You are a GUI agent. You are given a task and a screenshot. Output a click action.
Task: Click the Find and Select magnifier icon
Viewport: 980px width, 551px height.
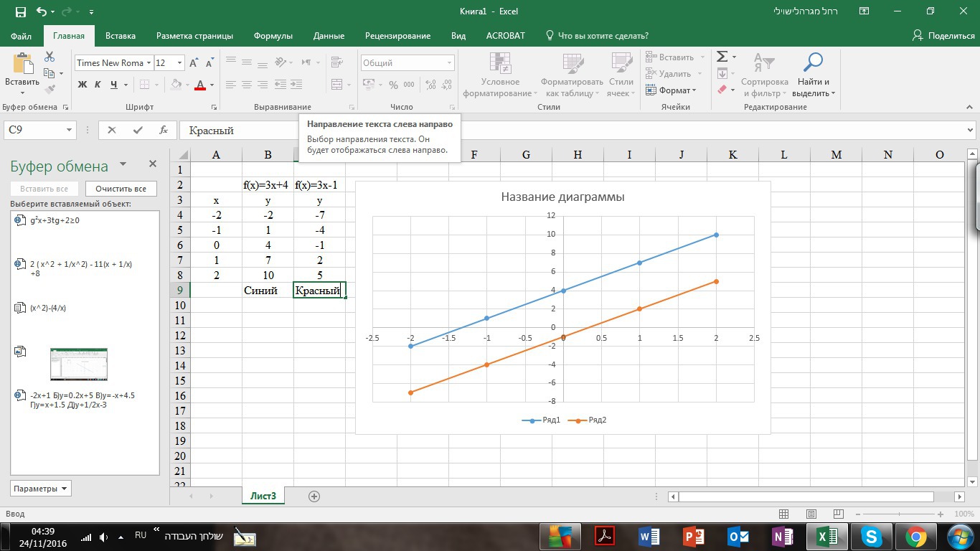(813, 63)
